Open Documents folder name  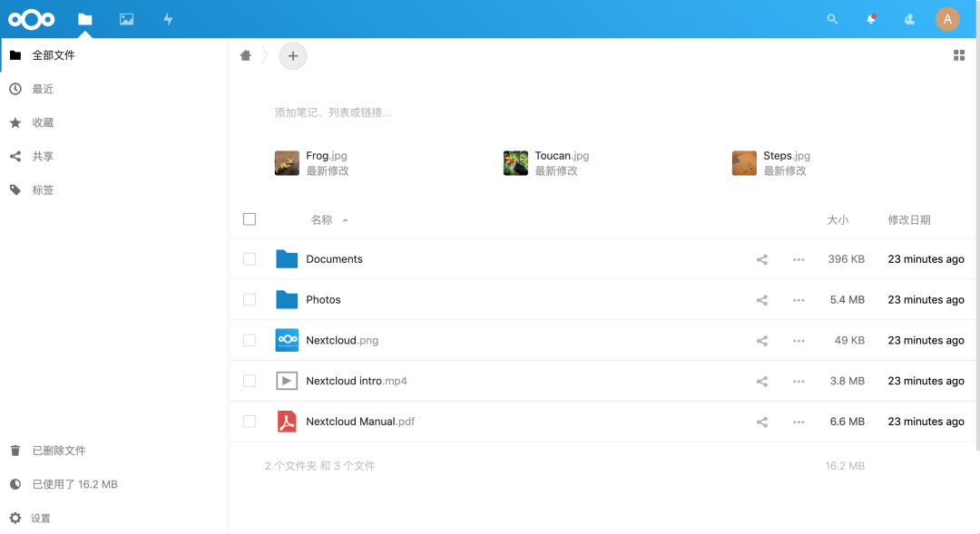coord(334,259)
